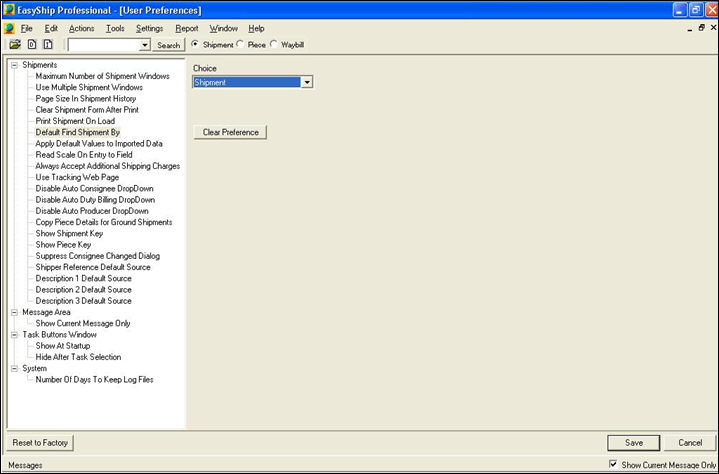Image resolution: width=719 pixels, height=474 pixels.
Task: Select Description 3 Default Source
Action: coord(83,301)
